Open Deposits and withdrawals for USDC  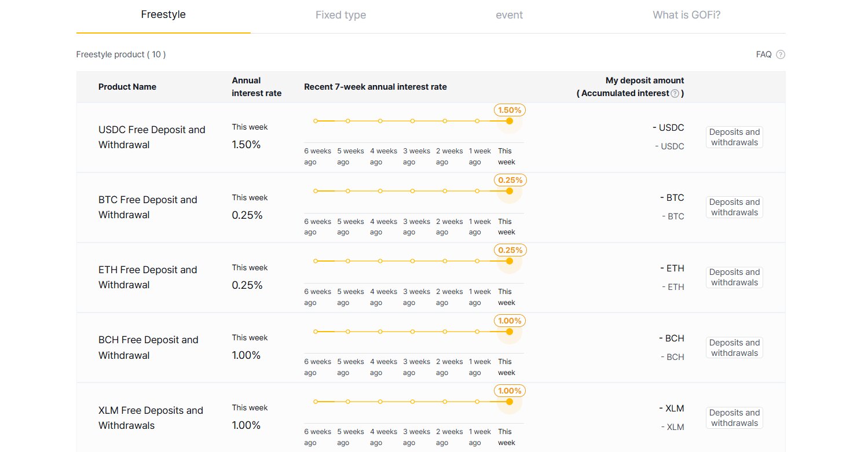coord(734,137)
